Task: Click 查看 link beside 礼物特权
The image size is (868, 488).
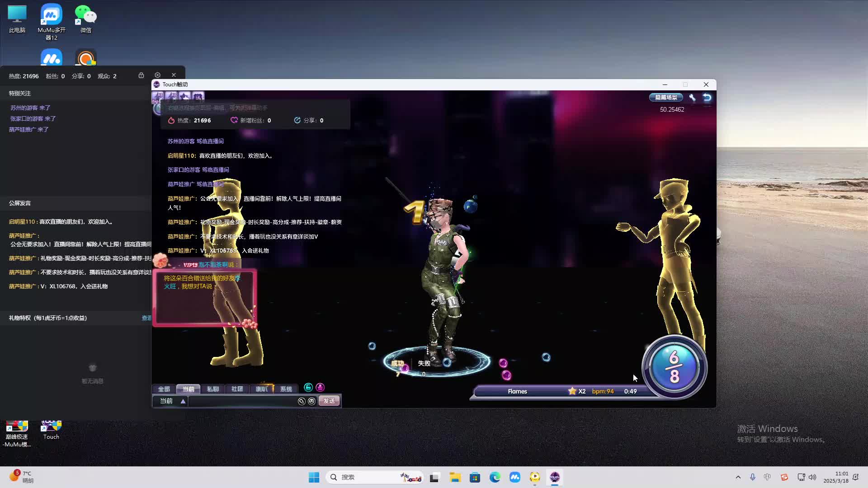Action: [x=146, y=318]
